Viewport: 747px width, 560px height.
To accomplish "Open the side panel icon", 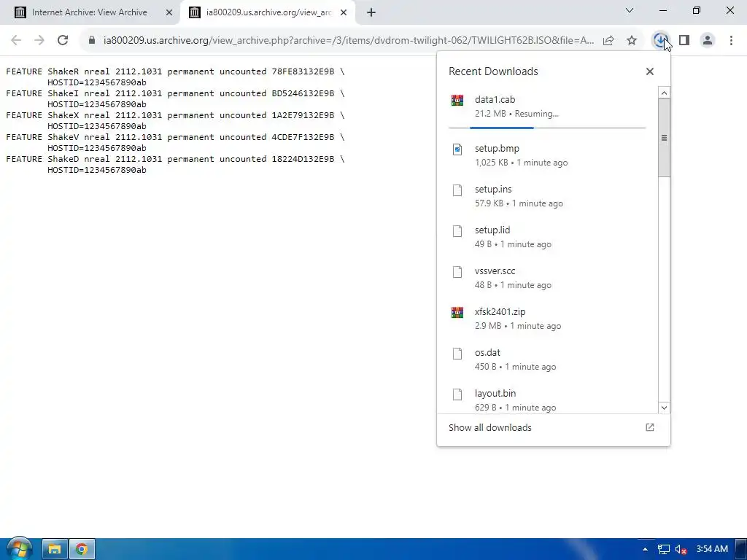I will pyautogui.click(x=684, y=41).
